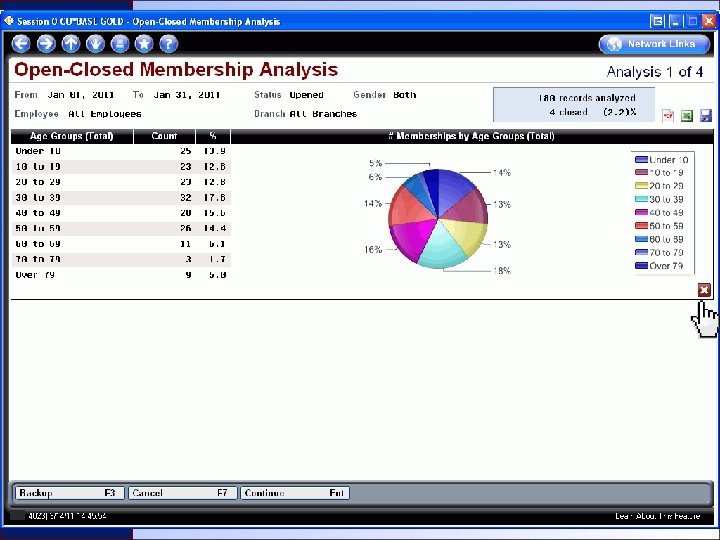The height and width of the screenshot is (540, 720).
Task: Close the chart with red X icon
Action: [704, 290]
